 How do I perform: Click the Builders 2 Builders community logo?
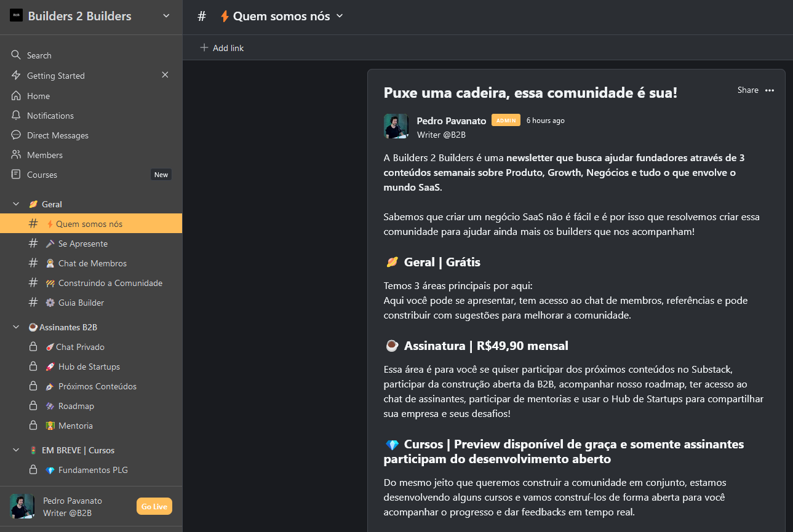(16, 16)
